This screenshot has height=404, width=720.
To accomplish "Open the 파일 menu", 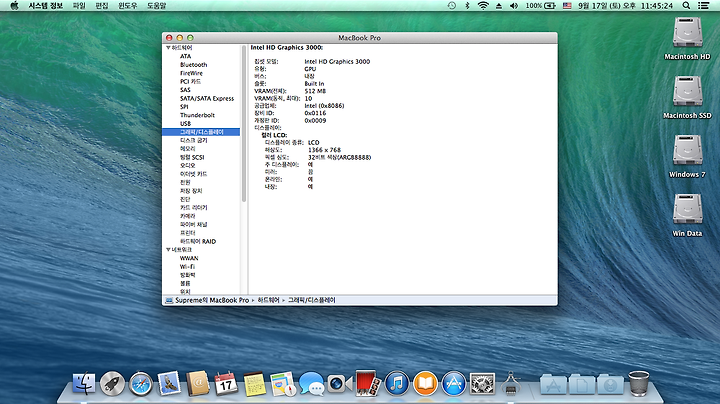I will pyautogui.click(x=79, y=6).
